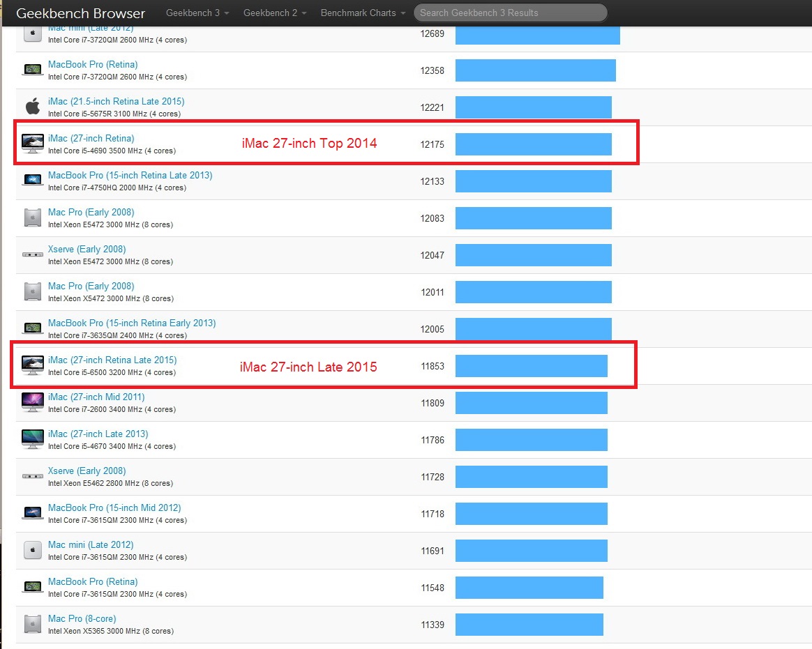This screenshot has width=812, height=649.
Task: Open the MacBook Pro (Retina) i7-3720QM link
Action: point(93,65)
